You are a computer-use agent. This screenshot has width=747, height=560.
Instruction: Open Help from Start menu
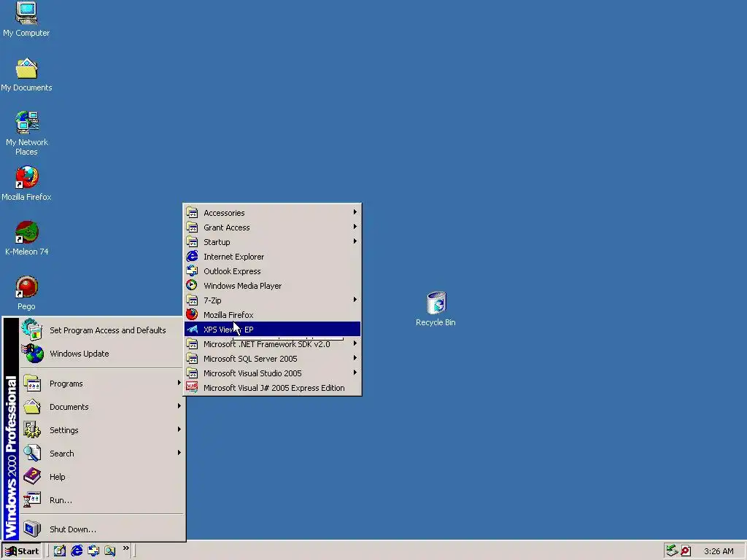(x=101, y=477)
